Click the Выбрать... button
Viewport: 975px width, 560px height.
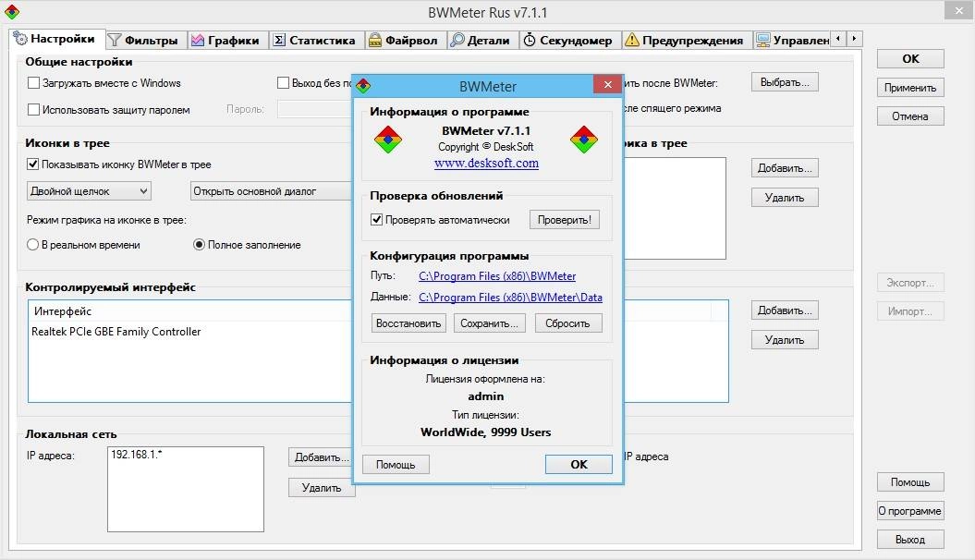pos(785,82)
